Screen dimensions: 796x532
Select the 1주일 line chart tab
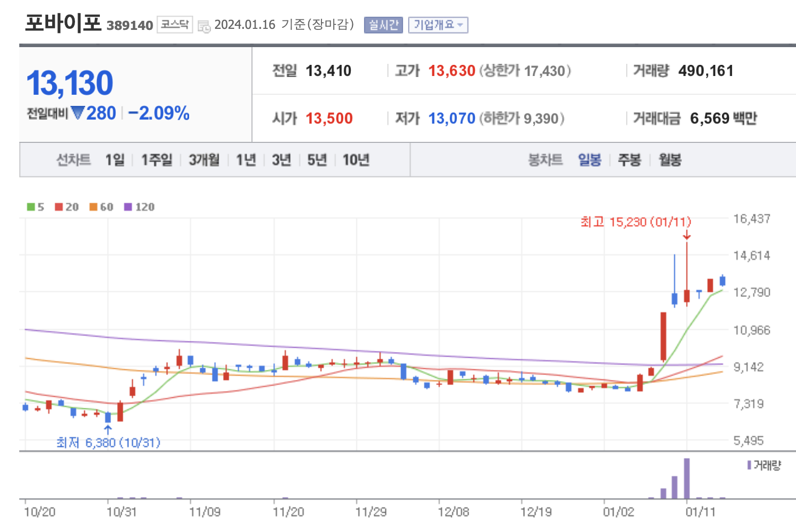tap(157, 160)
